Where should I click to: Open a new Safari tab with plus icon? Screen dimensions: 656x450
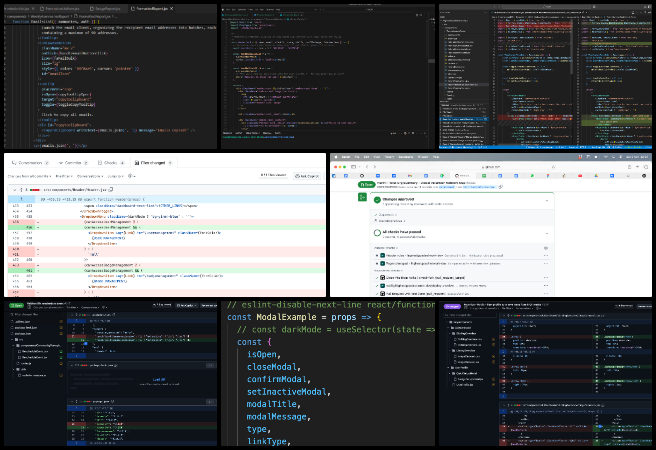638,166
